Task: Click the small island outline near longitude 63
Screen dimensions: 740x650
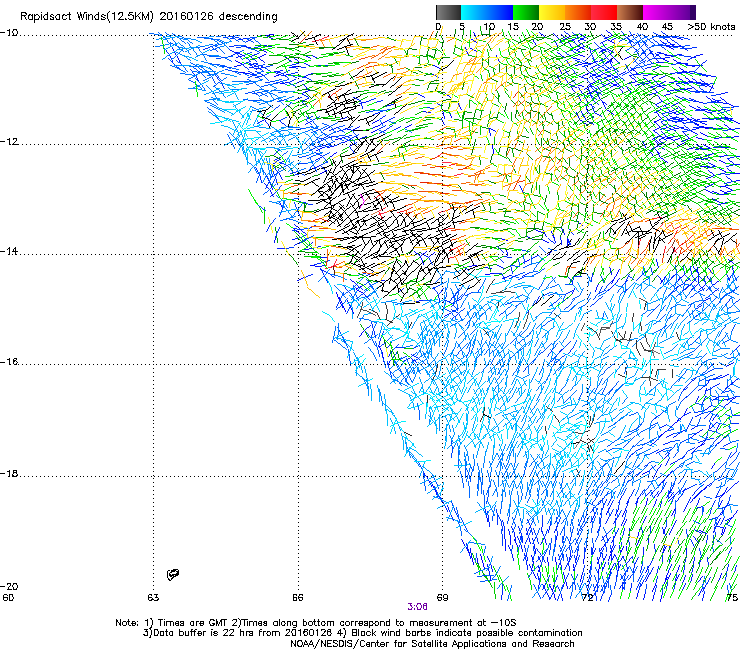Action: [173, 574]
